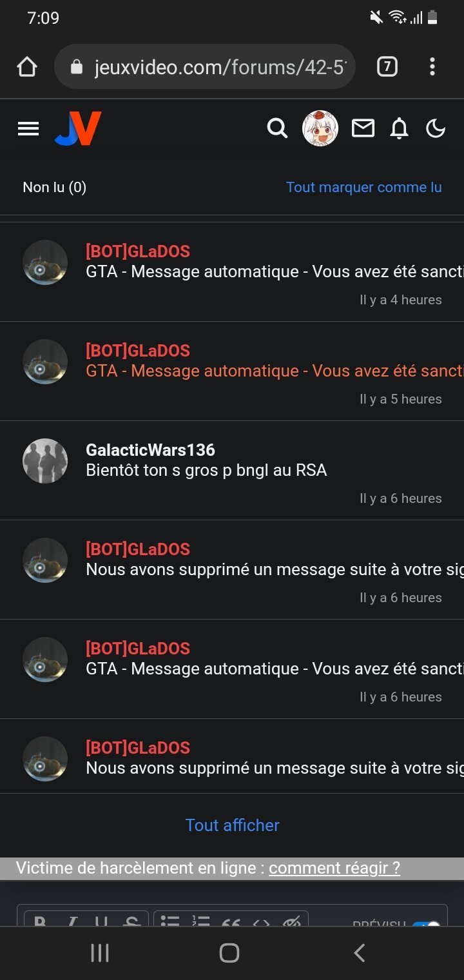Click the Non lu (0) label
Viewport: 464px width, 980px height.
click(x=54, y=187)
